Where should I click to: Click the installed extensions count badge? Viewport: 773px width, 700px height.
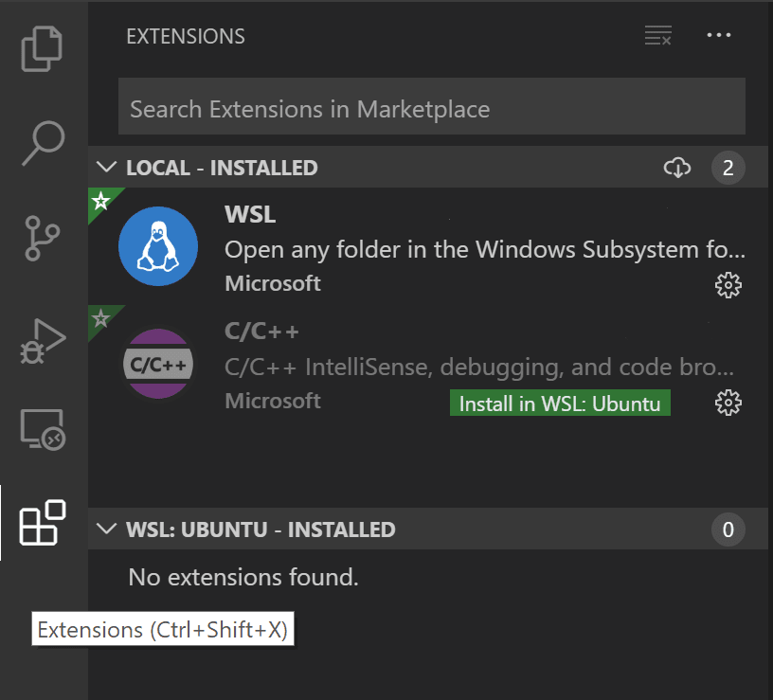tap(728, 167)
